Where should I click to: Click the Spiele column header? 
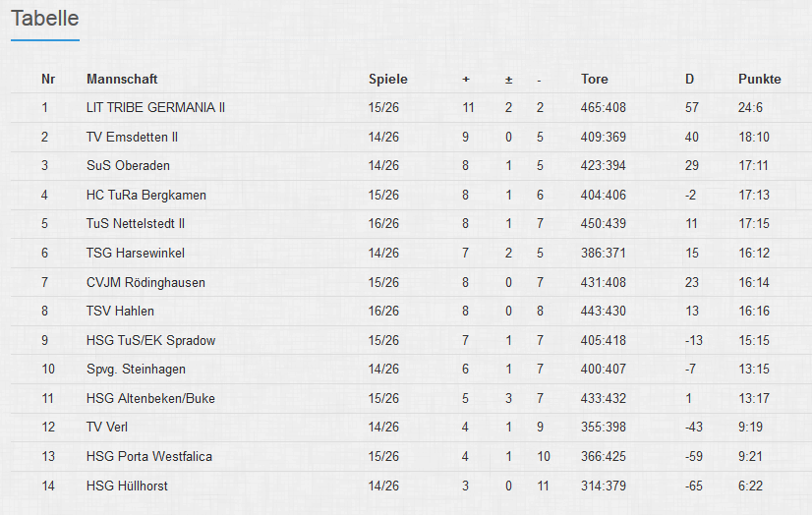coord(387,79)
